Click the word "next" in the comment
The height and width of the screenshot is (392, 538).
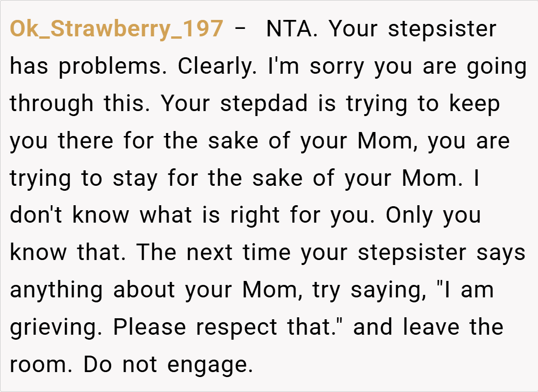click(210, 254)
